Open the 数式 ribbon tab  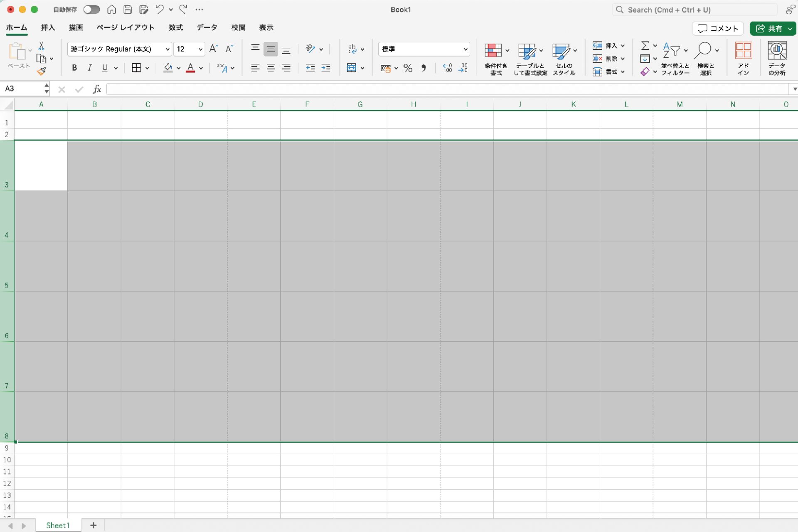pyautogui.click(x=175, y=27)
